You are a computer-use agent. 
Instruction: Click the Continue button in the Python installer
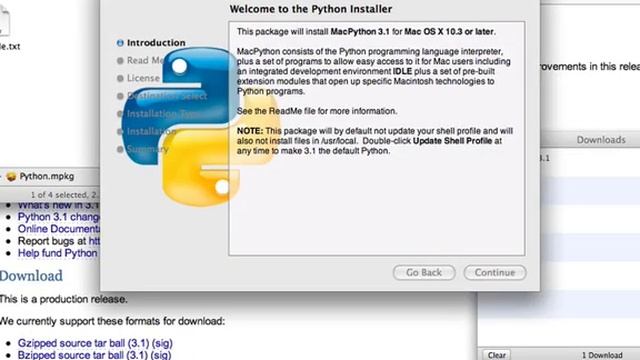(x=495, y=273)
